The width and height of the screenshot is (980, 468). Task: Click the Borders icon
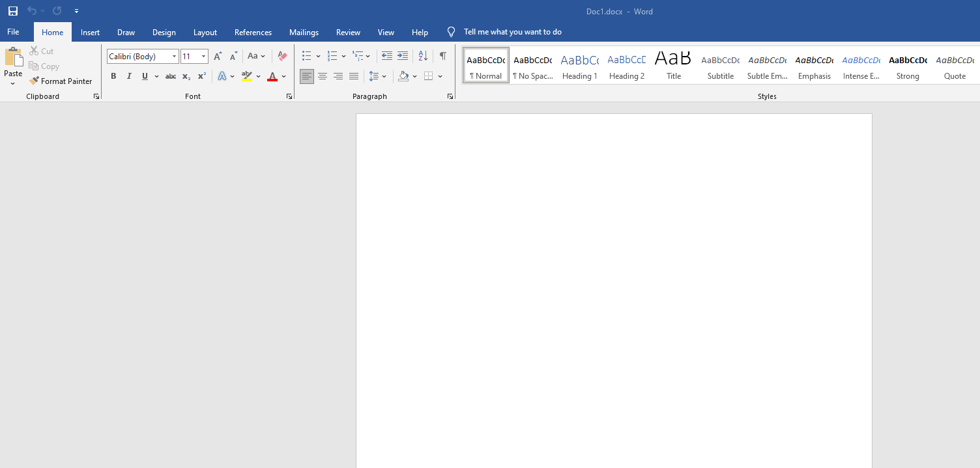429,76
